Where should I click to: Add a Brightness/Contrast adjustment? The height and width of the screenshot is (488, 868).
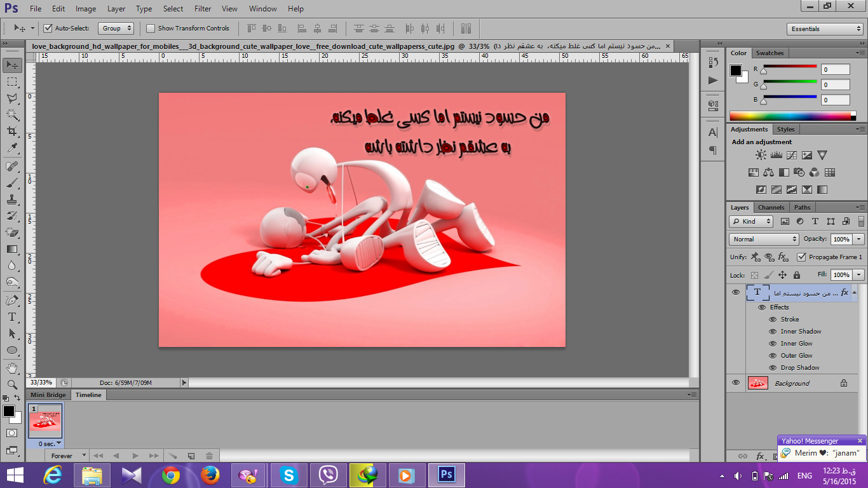[761, 155]
